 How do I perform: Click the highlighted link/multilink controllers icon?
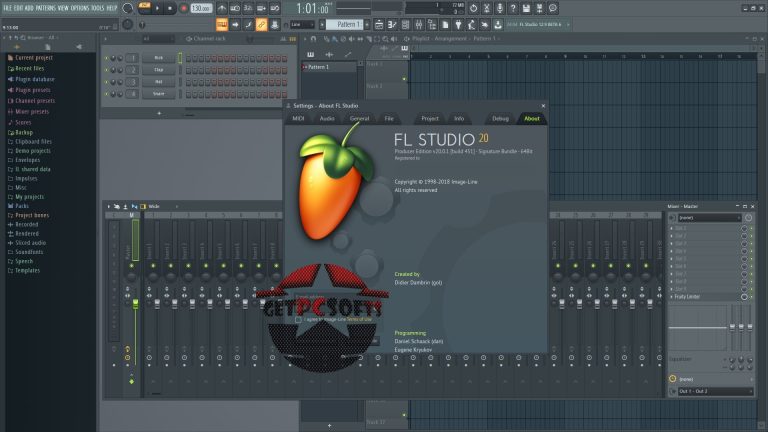coord(262,24)
